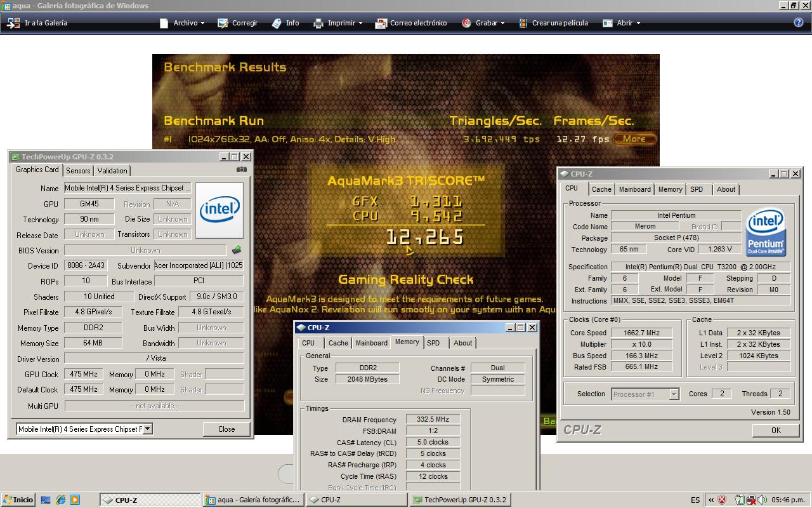Click the GPU-Z Device ID field 8086 - 2A43
The width and height of the screenshot is (812, 508).
coord(86,265)
